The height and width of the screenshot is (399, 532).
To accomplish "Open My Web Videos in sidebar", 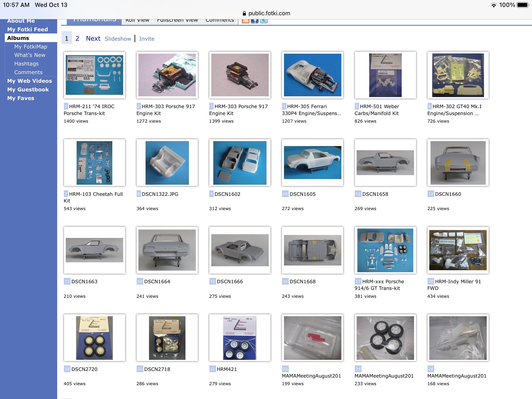I will [x=30, y=81].
